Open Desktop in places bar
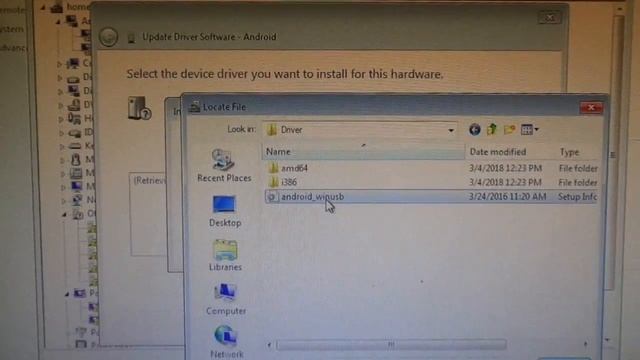The image size is (640, 360). [225, 211]
